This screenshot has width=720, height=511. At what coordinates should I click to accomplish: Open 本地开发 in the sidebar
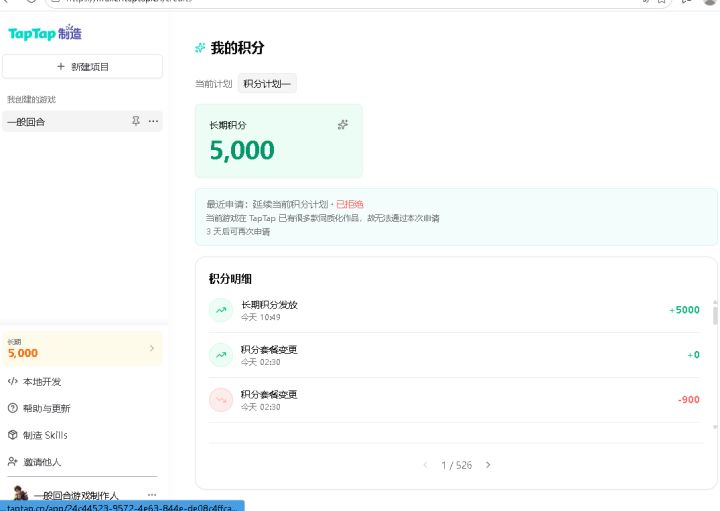click(x=35, y=382)
